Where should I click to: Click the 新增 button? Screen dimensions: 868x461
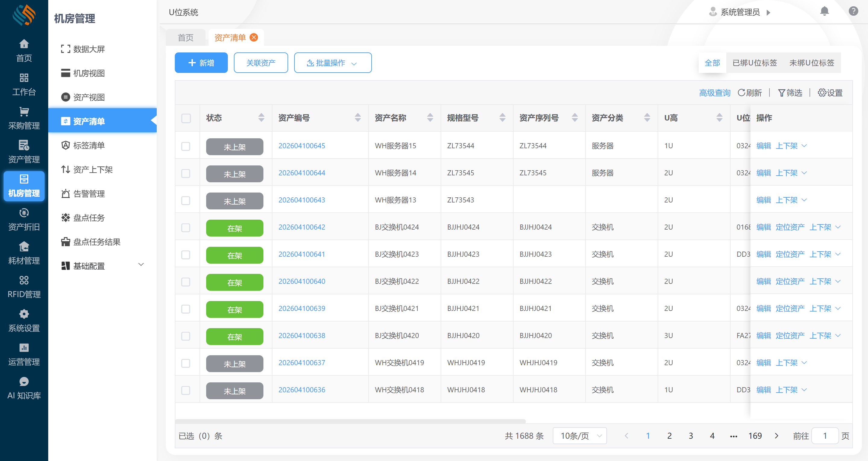pyautogui.click(x=201, y=63)
